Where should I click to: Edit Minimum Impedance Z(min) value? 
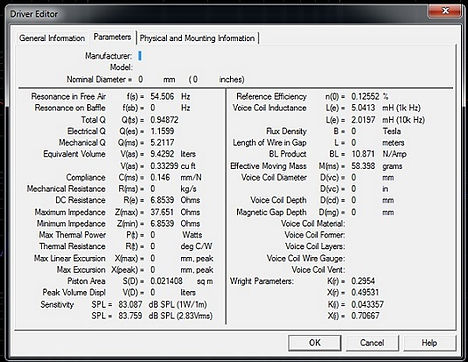point(162,223)
